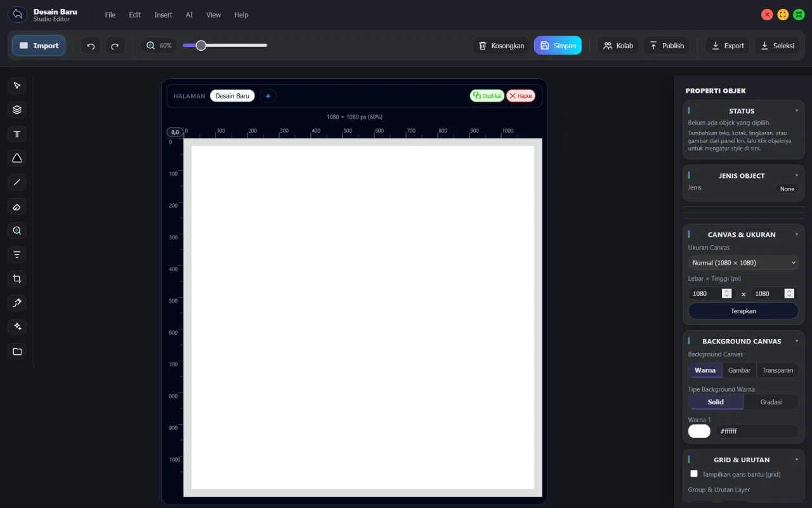The width and height of the screenshot is (812, 508).
Task: Open the folder assets tool
Action: pyautogui.click(x=17, y=351)
